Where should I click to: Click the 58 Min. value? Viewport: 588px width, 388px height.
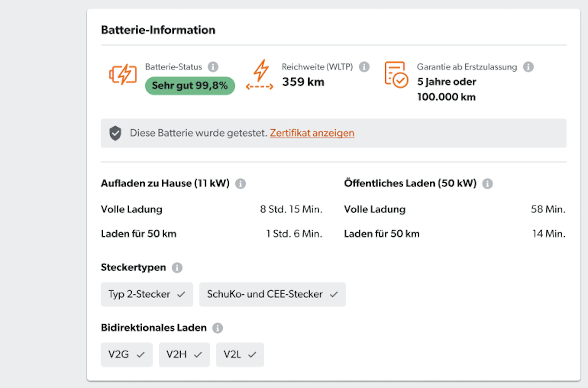pos(548,209)
